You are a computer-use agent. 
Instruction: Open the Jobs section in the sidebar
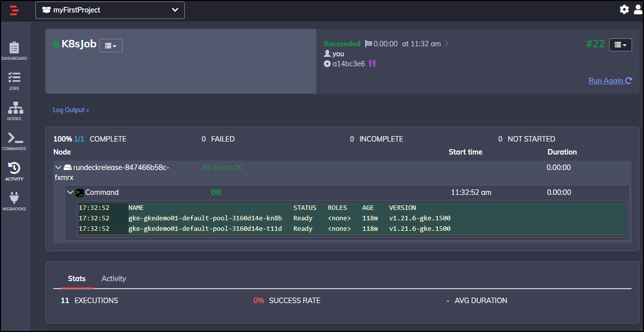pos(14,81)
